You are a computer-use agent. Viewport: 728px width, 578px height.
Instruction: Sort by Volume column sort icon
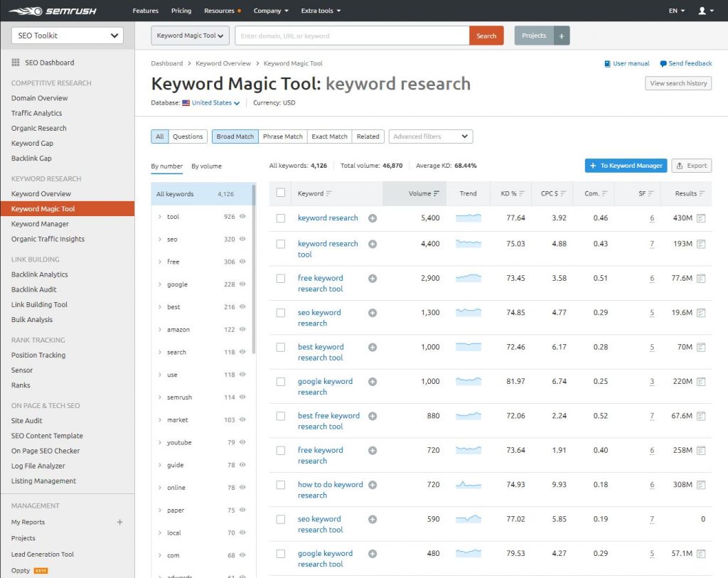point(437,193)
